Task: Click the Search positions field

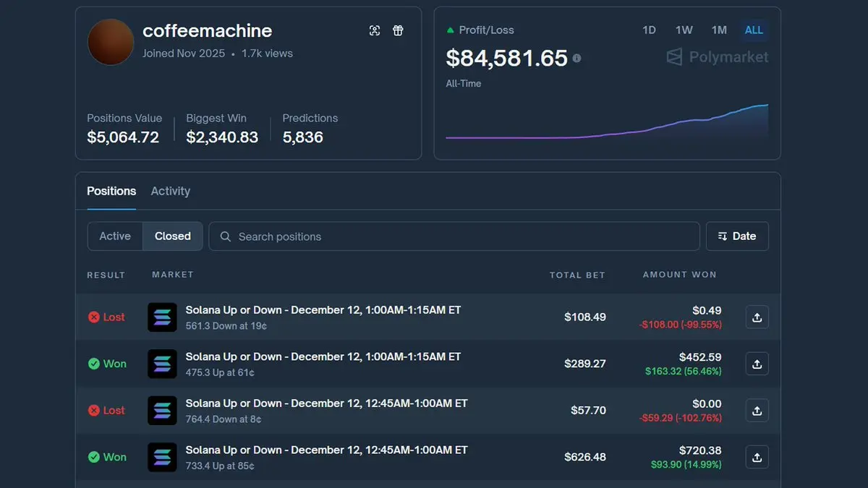Action: coord(454,236)
